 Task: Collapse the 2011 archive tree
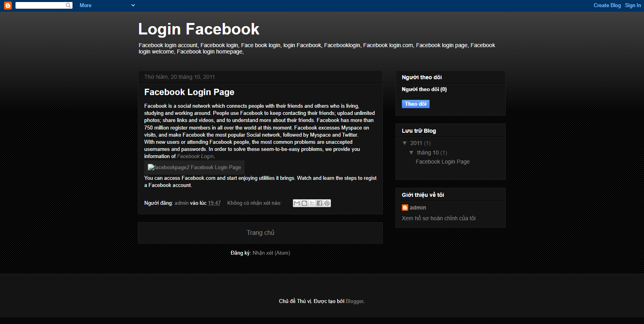(x=405, y=143)
